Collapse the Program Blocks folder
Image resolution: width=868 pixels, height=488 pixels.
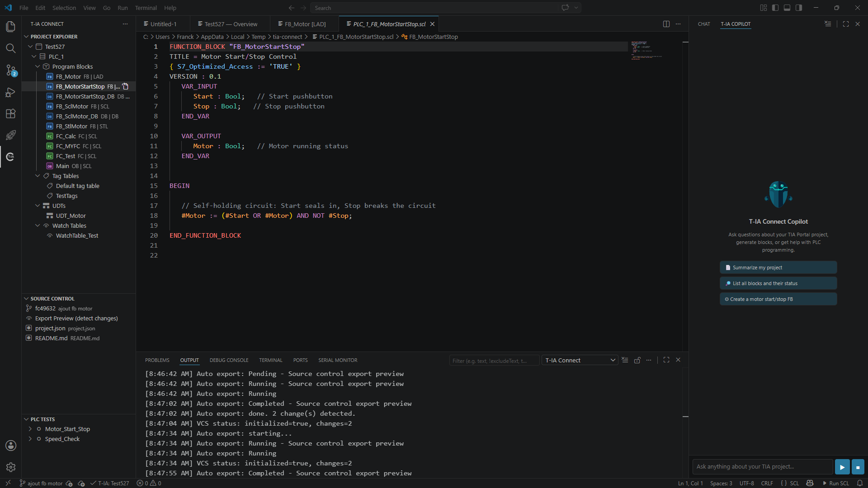(x=38, y=66)
